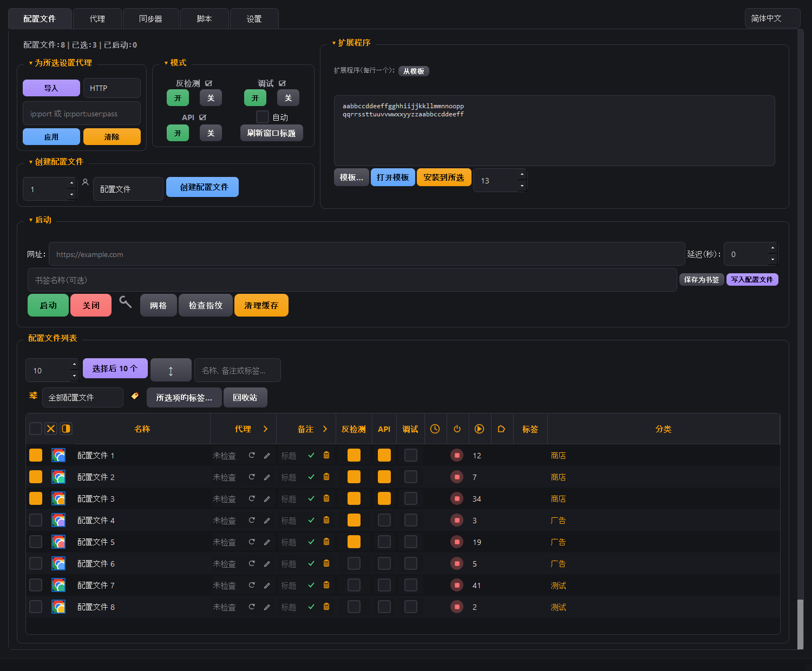The width and height of the screenshot is (812, 671).
Task: Switch to the 同步器 tab
Action: tap(150, 18)
